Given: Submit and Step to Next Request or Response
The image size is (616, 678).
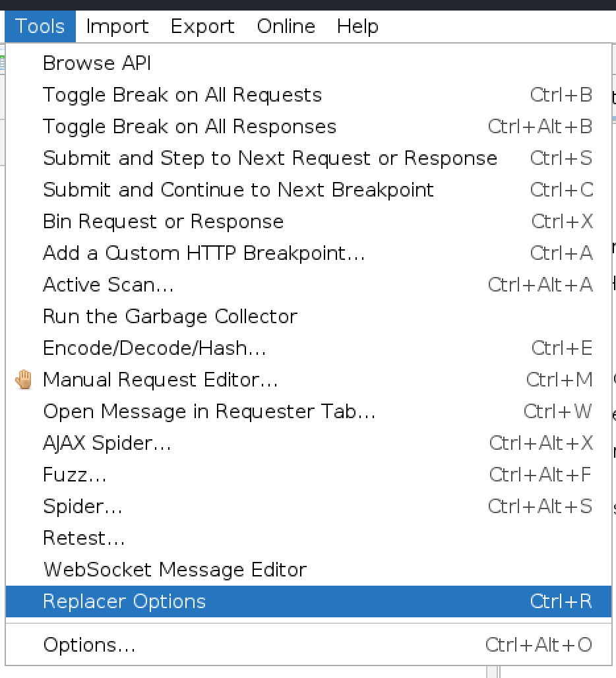Looking at the screenshot, I should pyautogui.click(x=270, y=158).
